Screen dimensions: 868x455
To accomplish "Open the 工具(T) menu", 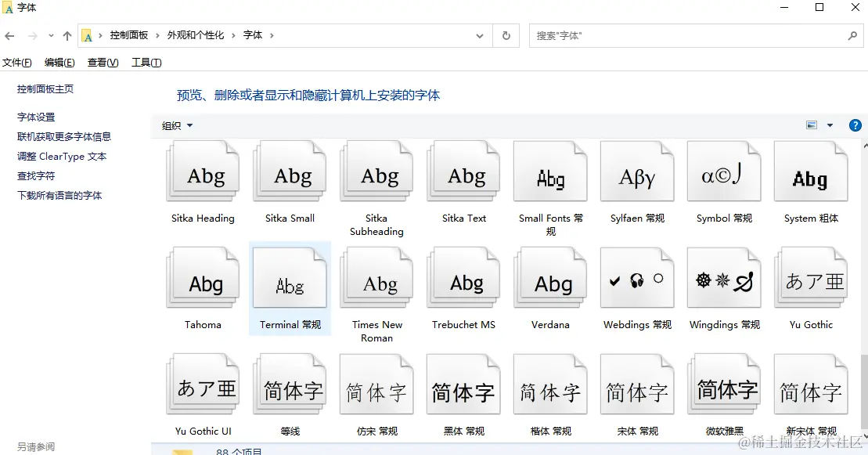I will pos(146,63).
